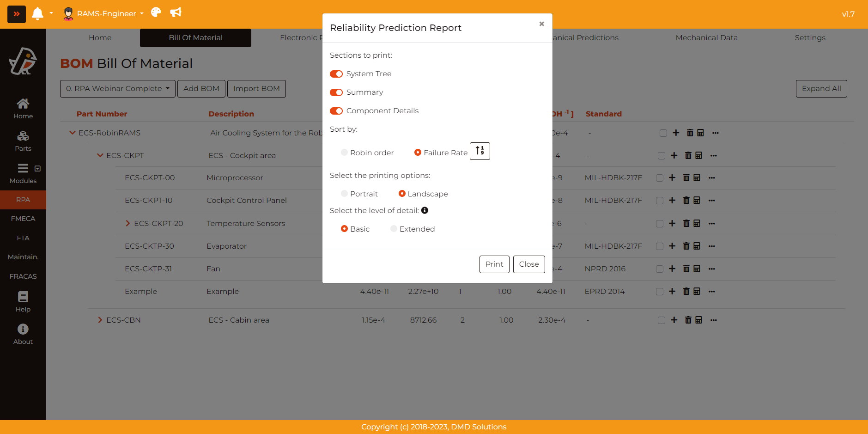The image size is (868, 434).
Task: Go to the Settings tab
Action: pos(810,38)
